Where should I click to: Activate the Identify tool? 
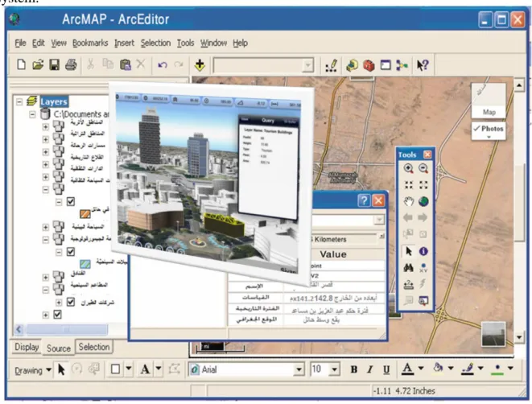click(423, 251)
